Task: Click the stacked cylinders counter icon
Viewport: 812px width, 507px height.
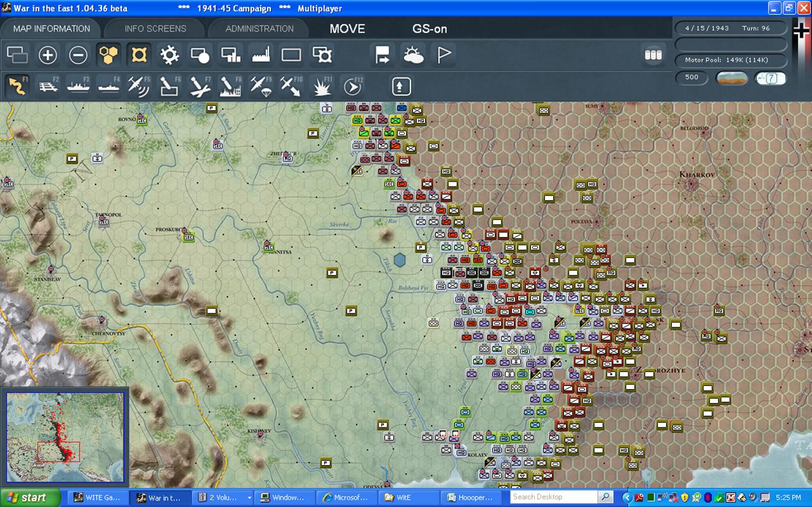Action: tap(653, 55)
